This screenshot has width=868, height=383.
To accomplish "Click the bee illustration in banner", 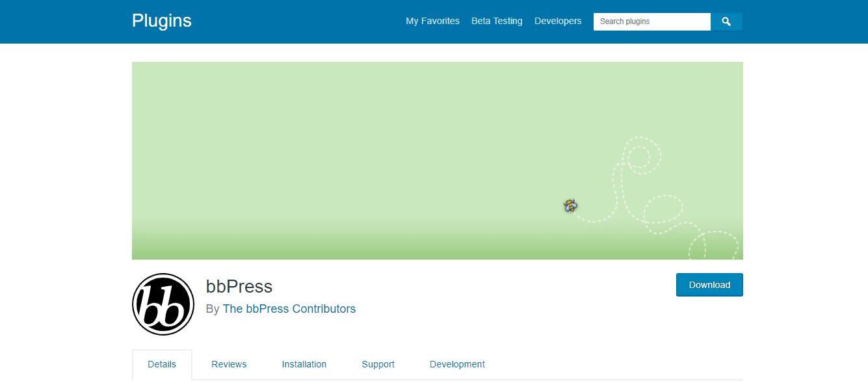I will click(570, 206).
